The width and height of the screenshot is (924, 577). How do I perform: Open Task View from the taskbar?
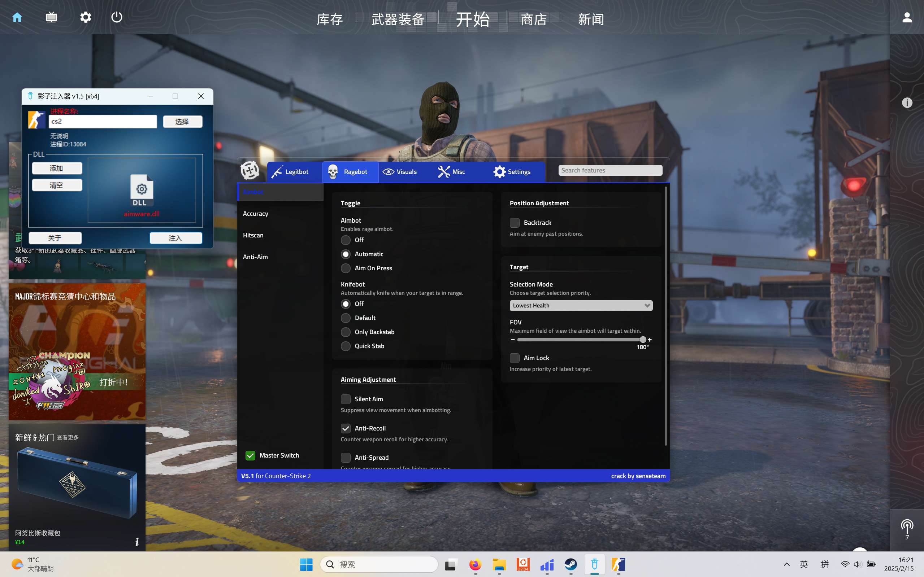point(451,564)
